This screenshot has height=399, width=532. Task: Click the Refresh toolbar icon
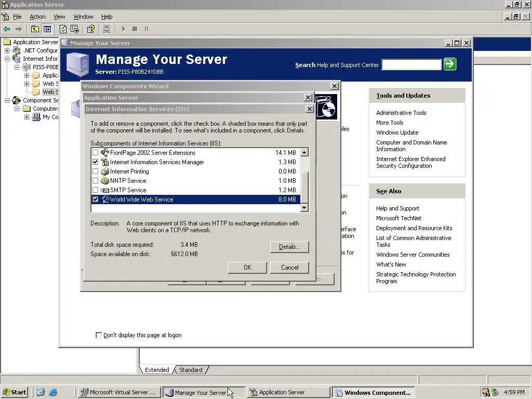(x=63, y=29)
